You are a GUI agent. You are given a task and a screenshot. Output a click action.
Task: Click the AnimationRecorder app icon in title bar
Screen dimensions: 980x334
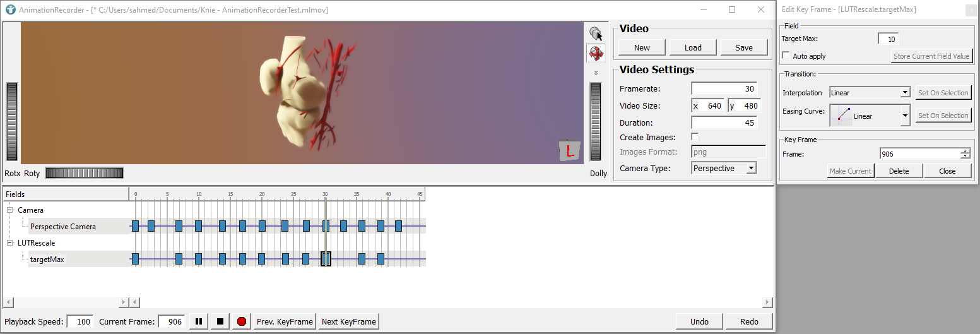tap(10, 10)
